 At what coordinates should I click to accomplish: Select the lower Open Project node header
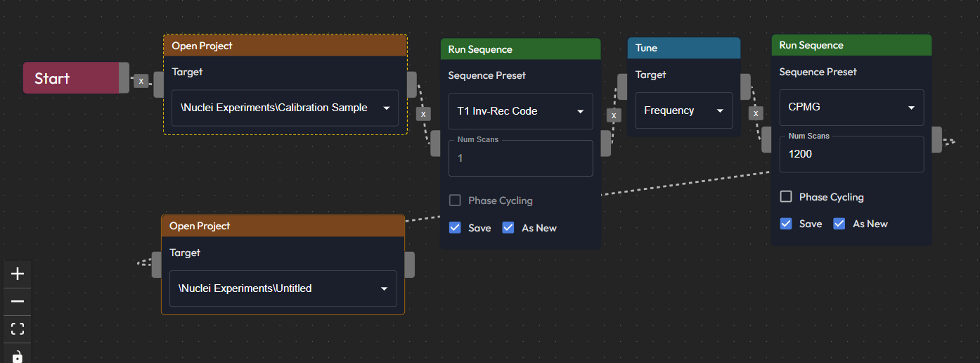(x=283, y=226)
